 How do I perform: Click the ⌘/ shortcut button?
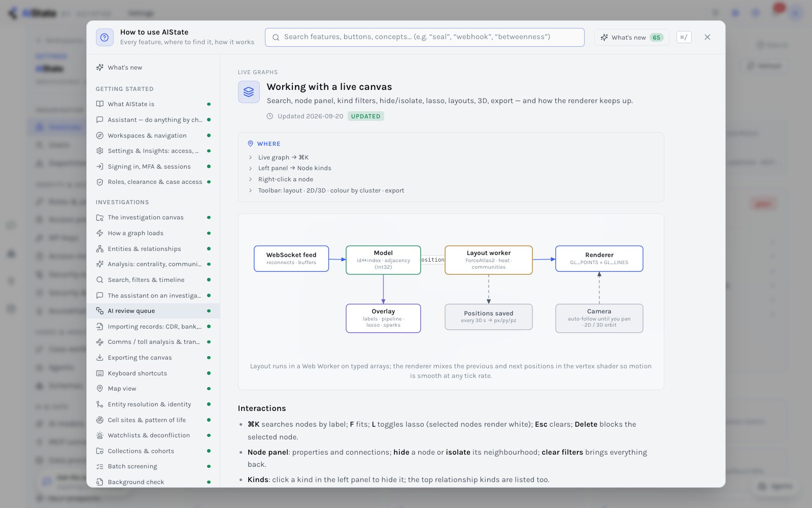684,37
